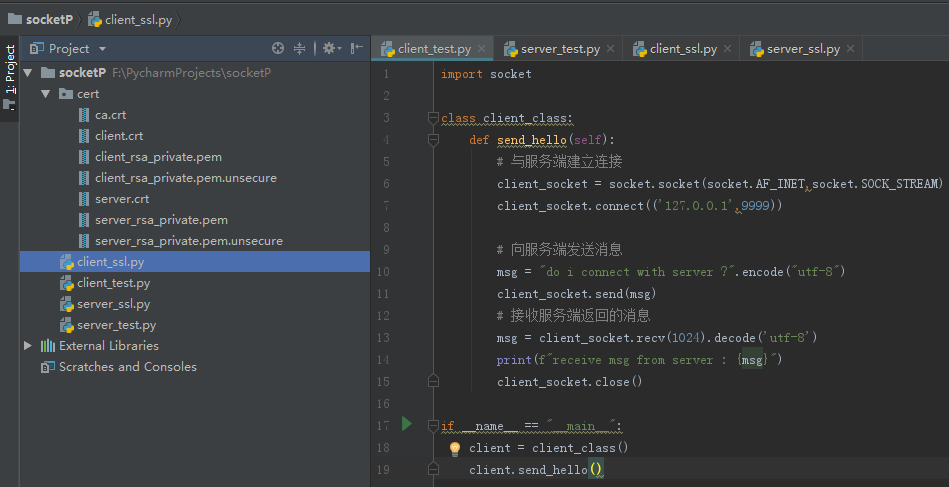Collapse the socketP project root
Screen dimensions: 949x487
27,73
